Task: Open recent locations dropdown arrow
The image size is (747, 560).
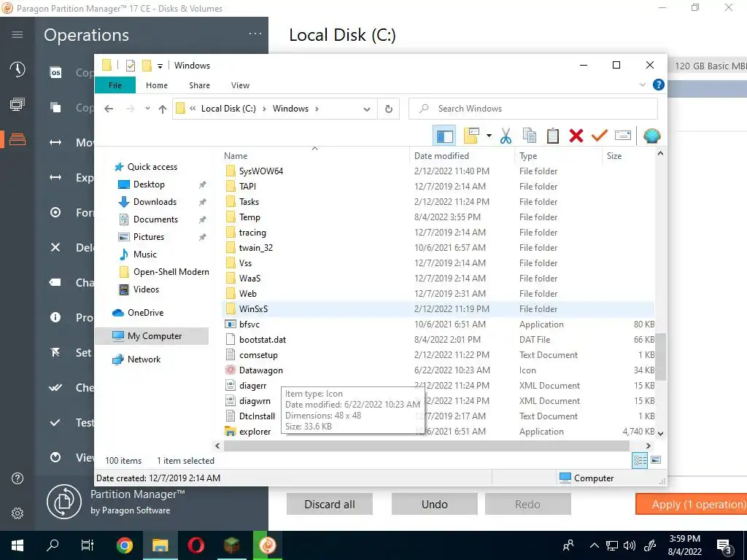Action: point(147,109)
